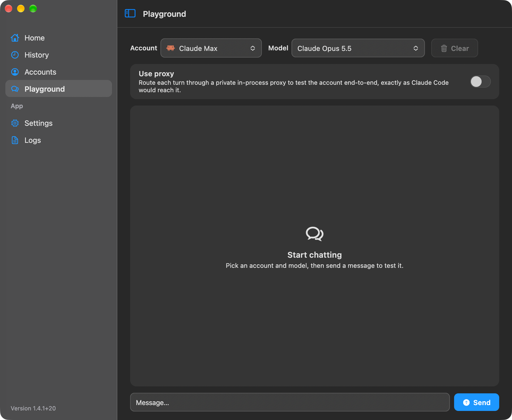Click the Playground page title
The height and width of the screenshot is (420, 512).
pyautogui.click(x=164, y=14)
